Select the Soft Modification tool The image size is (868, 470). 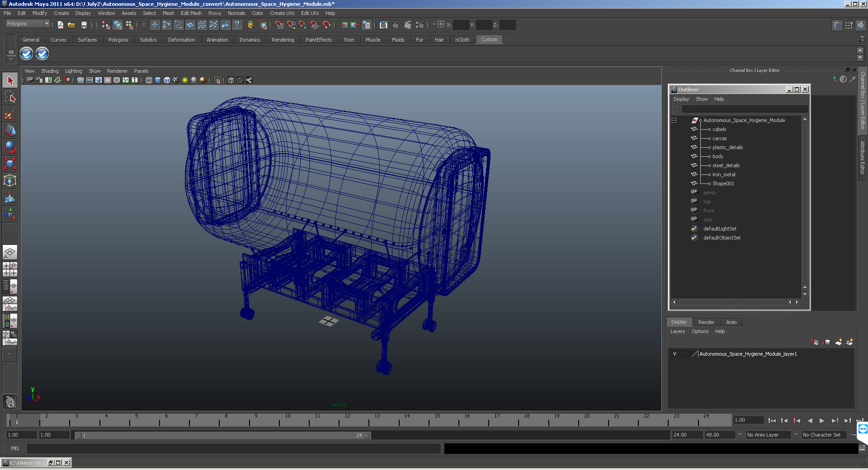click(x=10, y=197)
